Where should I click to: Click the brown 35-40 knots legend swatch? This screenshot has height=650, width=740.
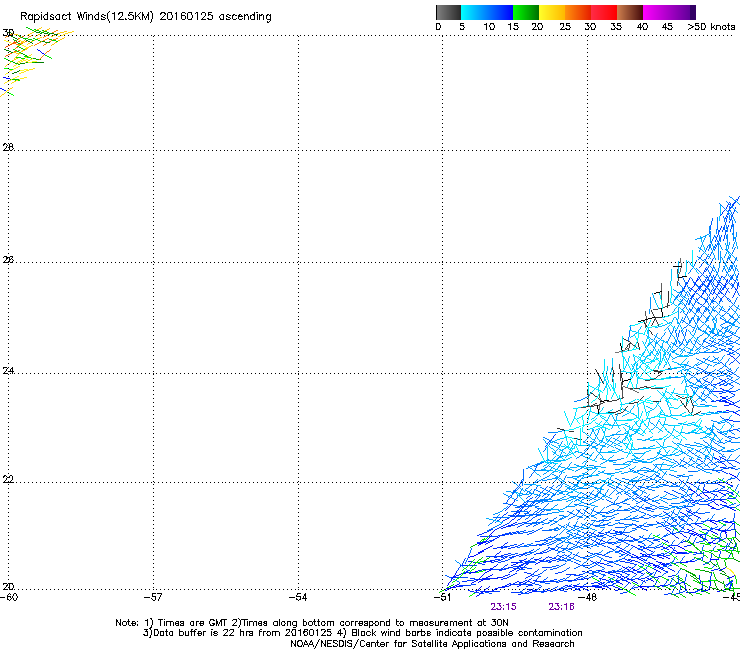(x=630, y=12)
